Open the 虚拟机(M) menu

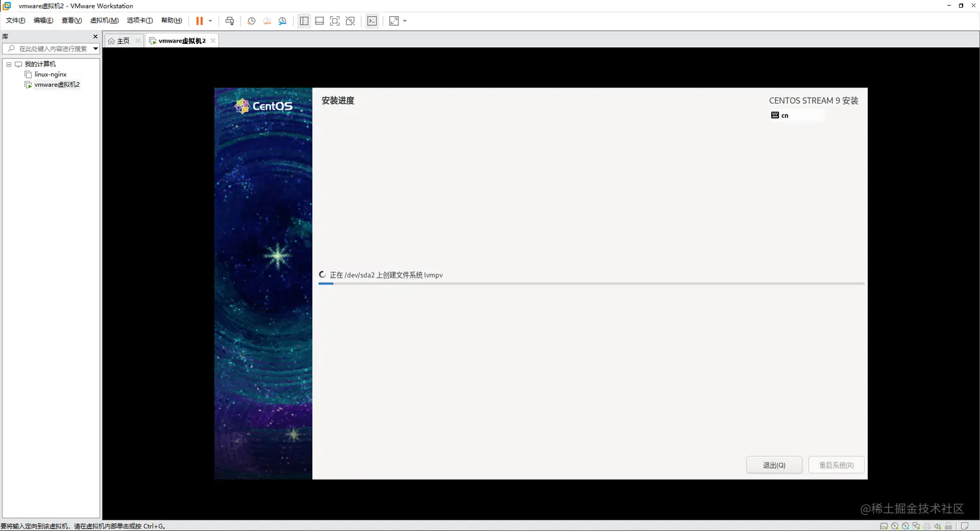(x=104, y=21)
